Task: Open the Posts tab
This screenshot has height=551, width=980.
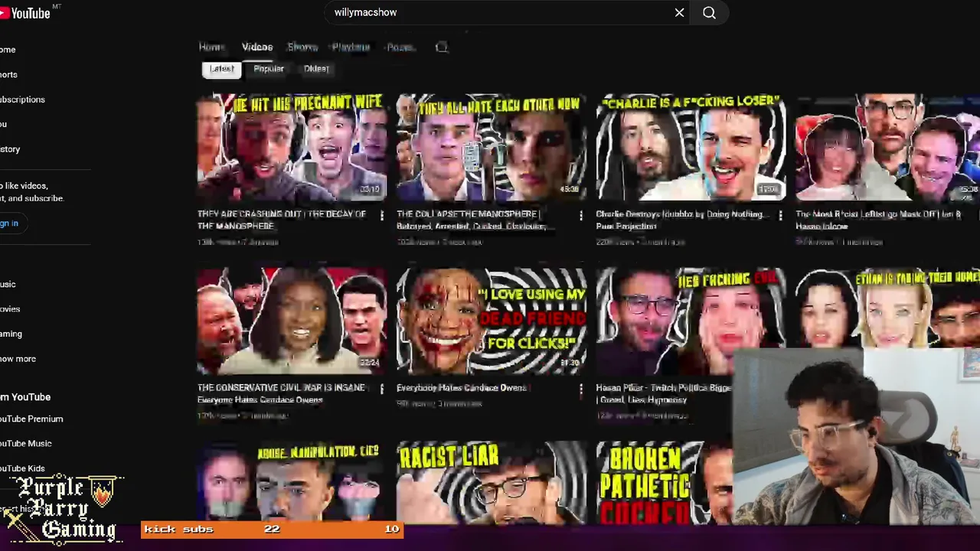Action: [400, 47]
